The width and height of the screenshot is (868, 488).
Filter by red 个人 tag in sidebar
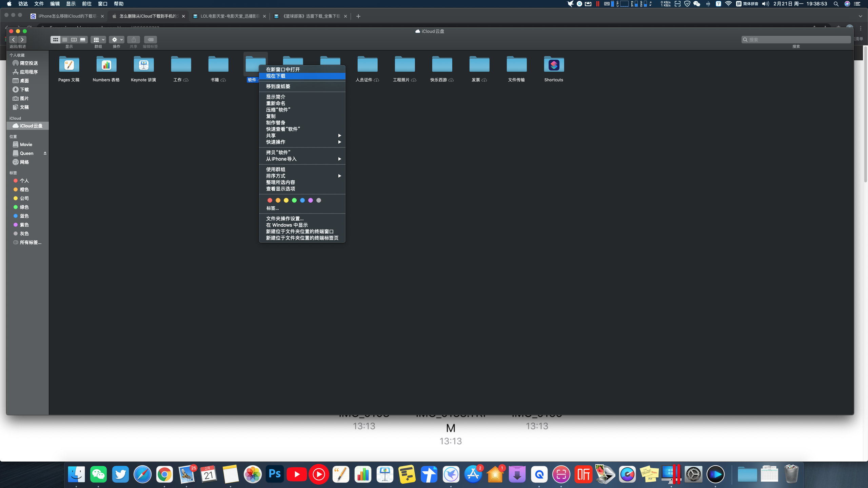coord(24,181)
